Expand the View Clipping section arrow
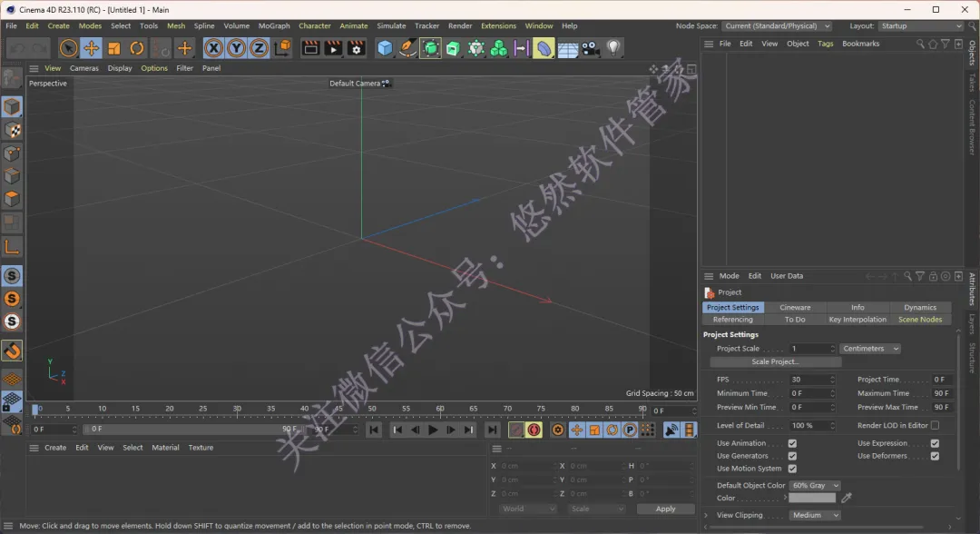The width and height of the screenshot is (980, 534). (x=706, y=515)
